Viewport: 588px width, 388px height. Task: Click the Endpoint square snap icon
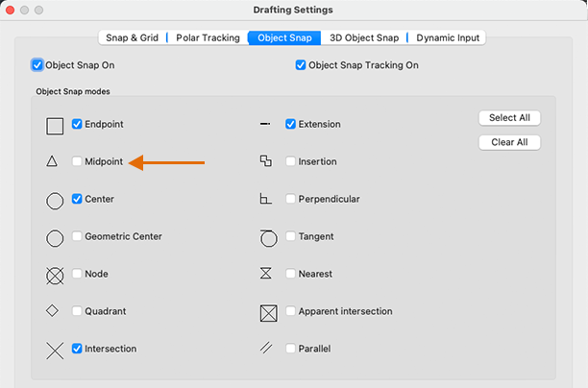55,125
